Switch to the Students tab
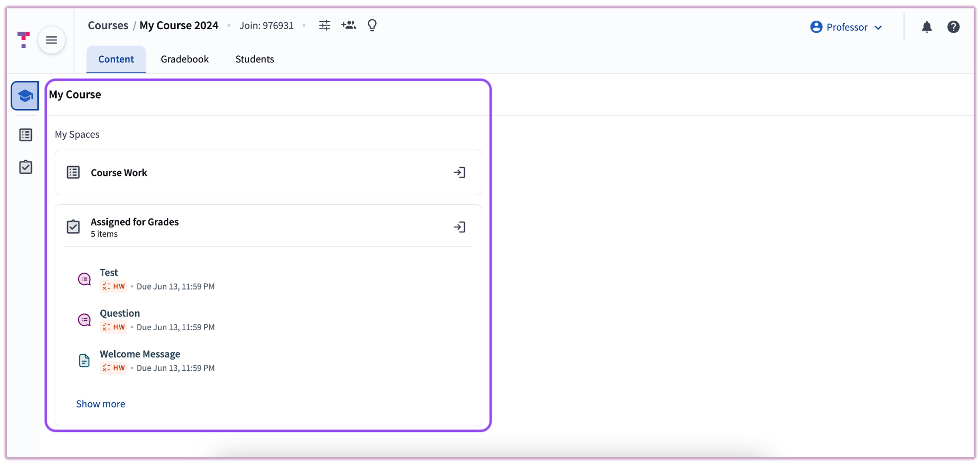Image resolution: width=980 pixels, height=465 pixels. point(255,59)
